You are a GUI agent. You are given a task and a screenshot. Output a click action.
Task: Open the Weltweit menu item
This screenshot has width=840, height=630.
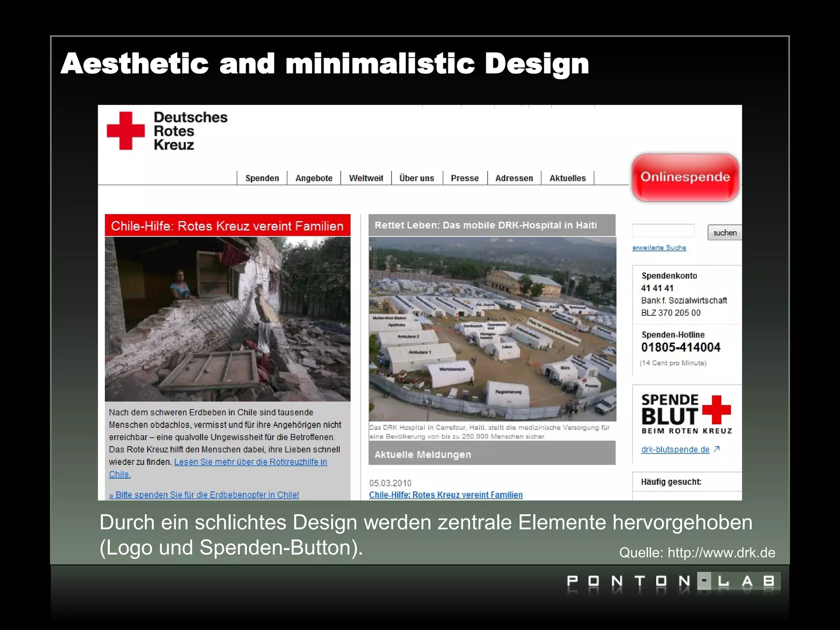366,178
